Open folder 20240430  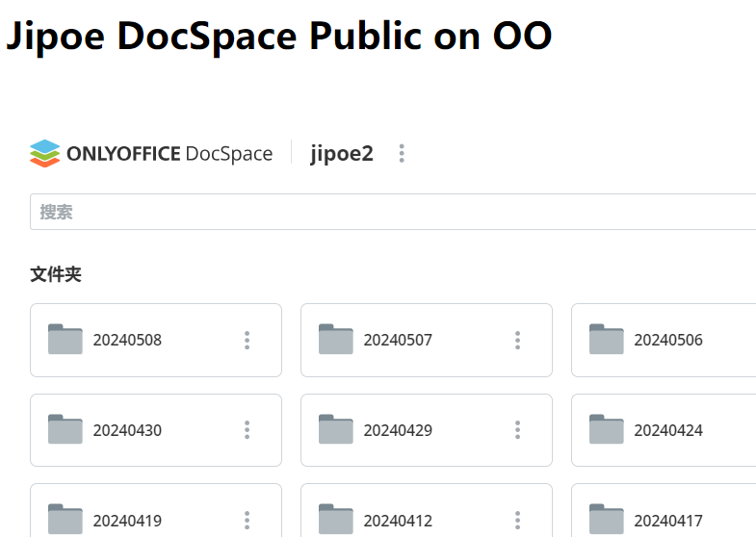(x=156, y=430)
